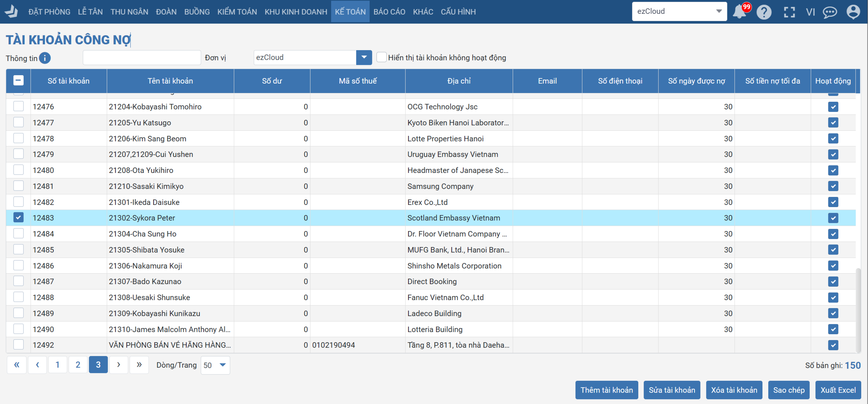Image resolution: width=868 pixels, height=404 pixels.
Task: Go to next page arrow
Action: click(x=119, y=365)
